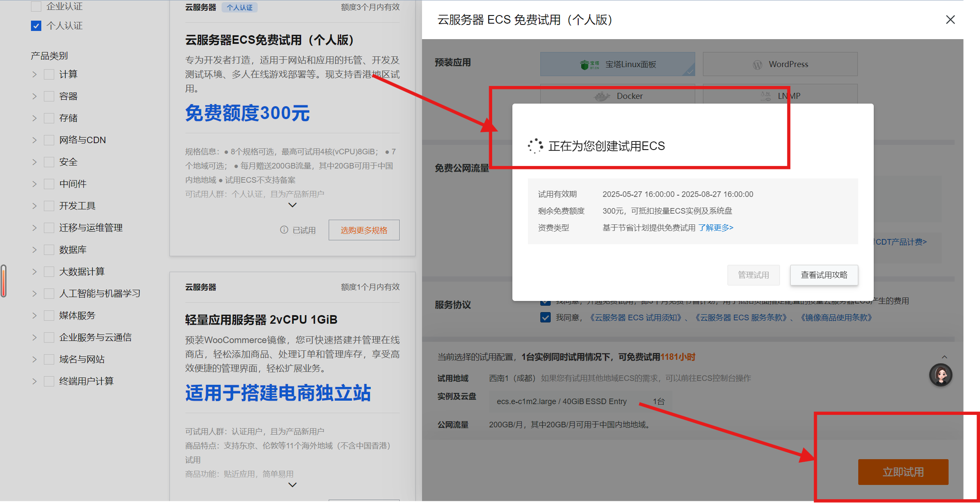The height and width of the screenshot is (503, 980).
Task: Select the WordPress preinstalled app
Action: coord(780,64)
